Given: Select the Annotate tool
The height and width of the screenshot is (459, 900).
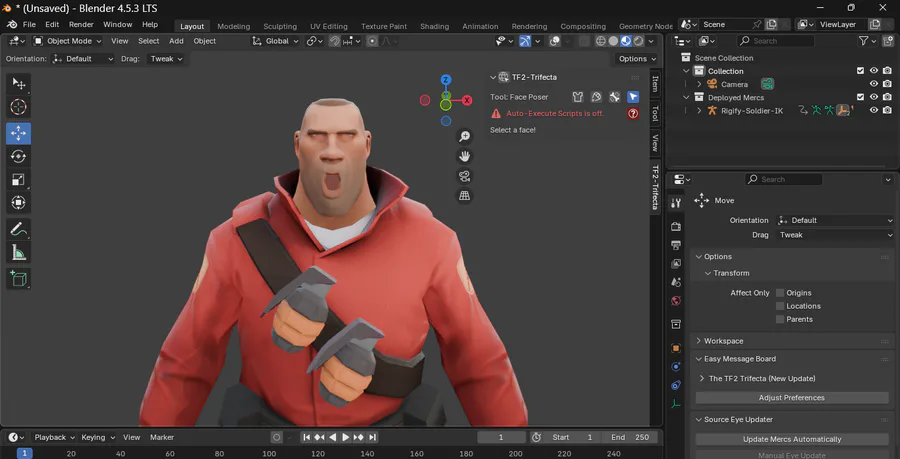Looking at the screenshot, I should pyautogui.click(x=18, y=230).
